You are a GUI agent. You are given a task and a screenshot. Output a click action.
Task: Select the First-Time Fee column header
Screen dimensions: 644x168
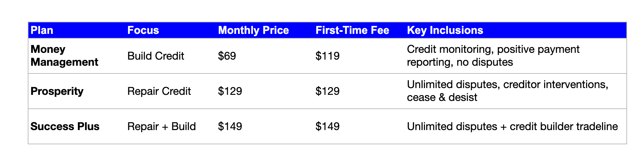tap(352, 30)
